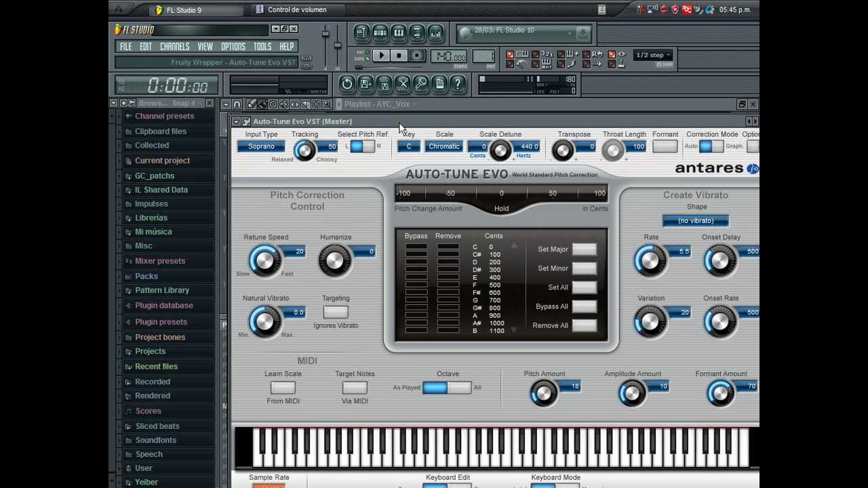Click the Set All button
The height and width of the screenshot is (488, 868).
coord(585,287)
